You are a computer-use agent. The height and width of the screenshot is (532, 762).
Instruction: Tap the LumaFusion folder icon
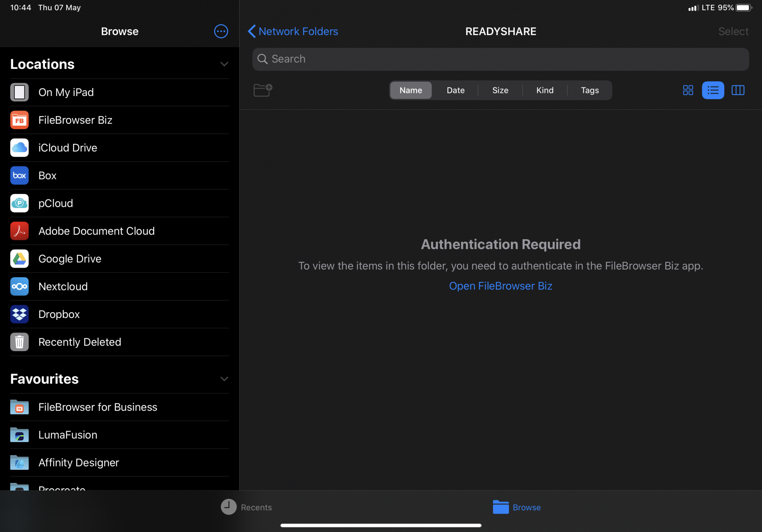click(x=19, y=435)
